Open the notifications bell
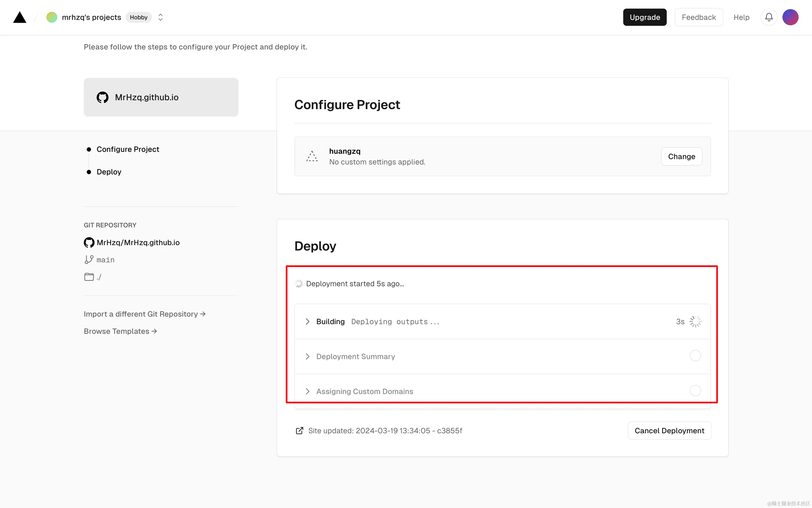812x508 pixels. click(769, 17)
